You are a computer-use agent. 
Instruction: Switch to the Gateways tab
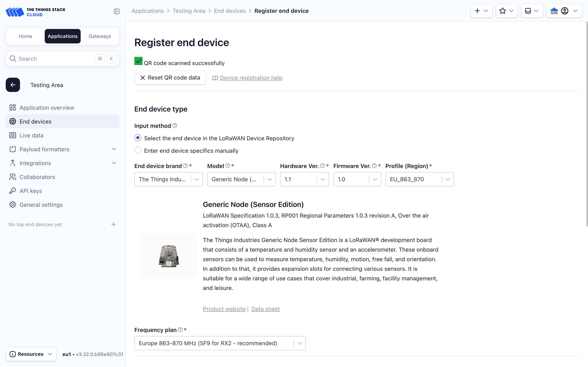100,36
